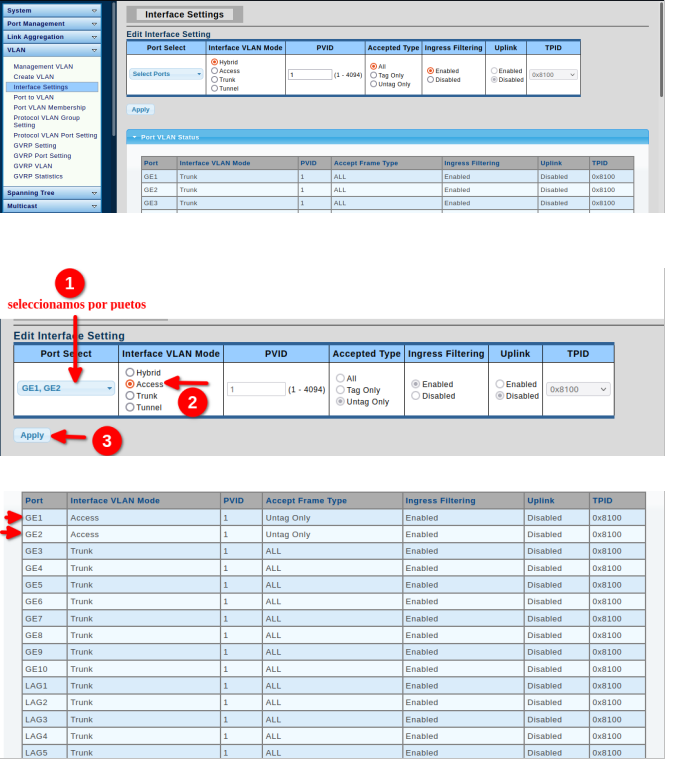Select the Access radio marked by step 2
This screenshot has height=763, width=684.
pos(130,384)
